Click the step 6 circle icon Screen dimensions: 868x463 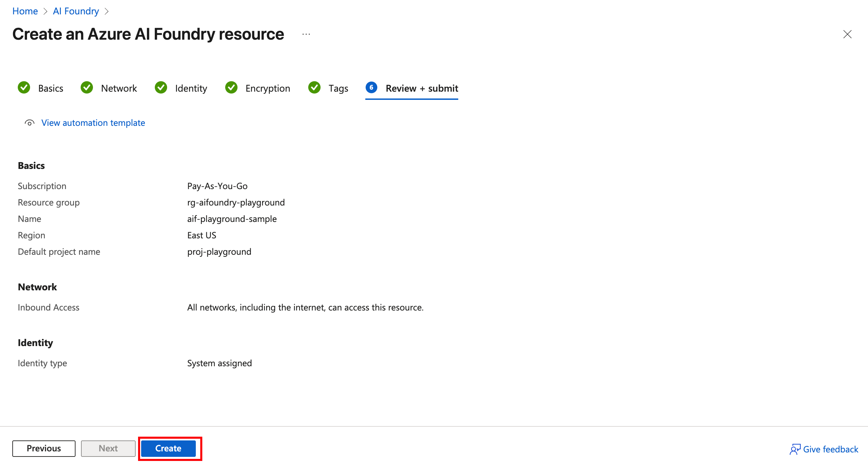click(371, 88)
